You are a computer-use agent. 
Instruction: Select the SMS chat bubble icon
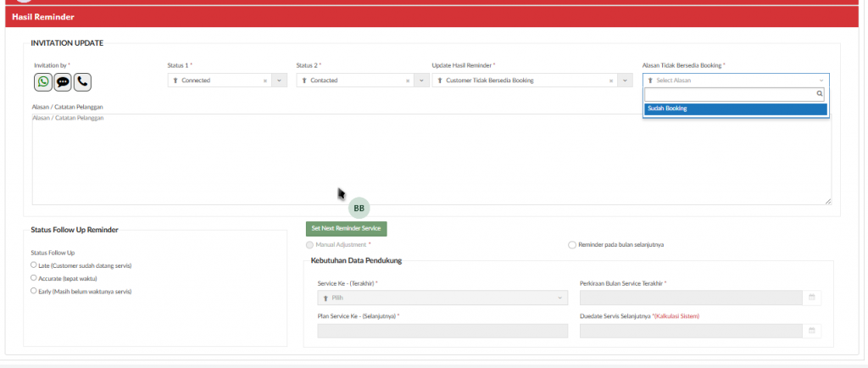point(63,81)
